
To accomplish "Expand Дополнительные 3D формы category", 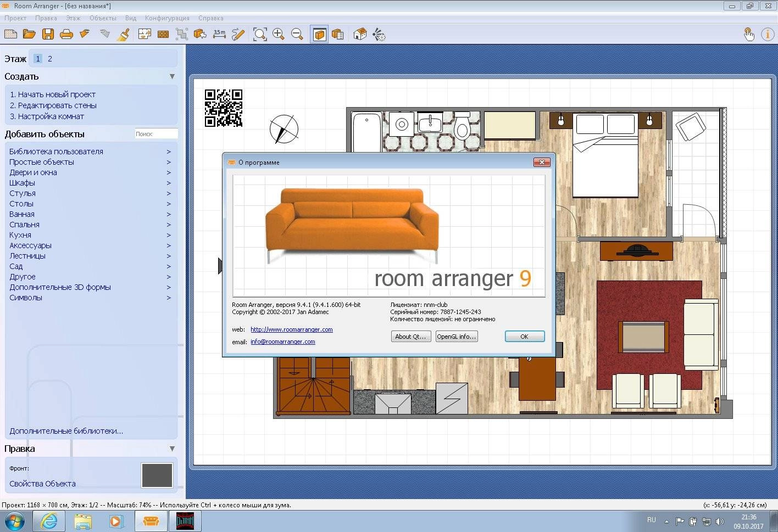I will (90, 287).
